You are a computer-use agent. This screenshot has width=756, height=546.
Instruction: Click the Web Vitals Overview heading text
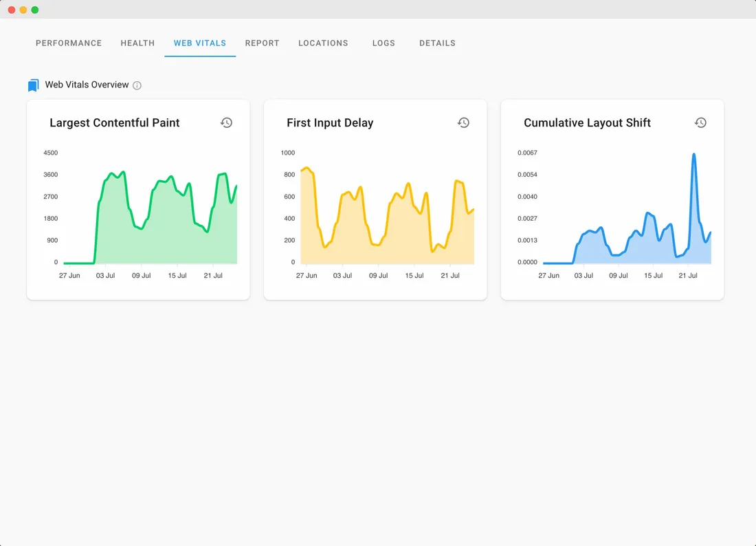[87, 85]
